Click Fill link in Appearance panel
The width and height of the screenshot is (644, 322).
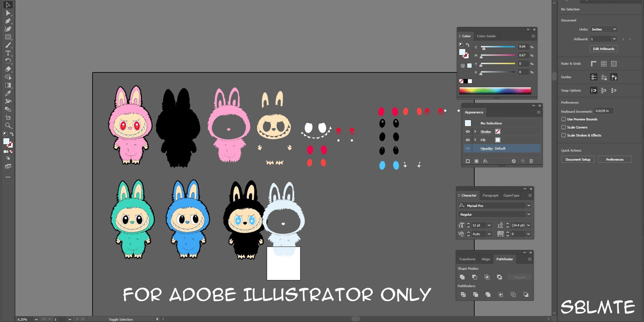coord(484,140)
